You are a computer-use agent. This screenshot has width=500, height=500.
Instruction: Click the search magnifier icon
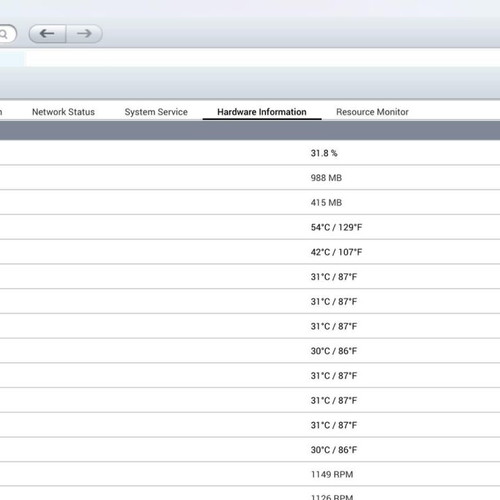[3, 34]
